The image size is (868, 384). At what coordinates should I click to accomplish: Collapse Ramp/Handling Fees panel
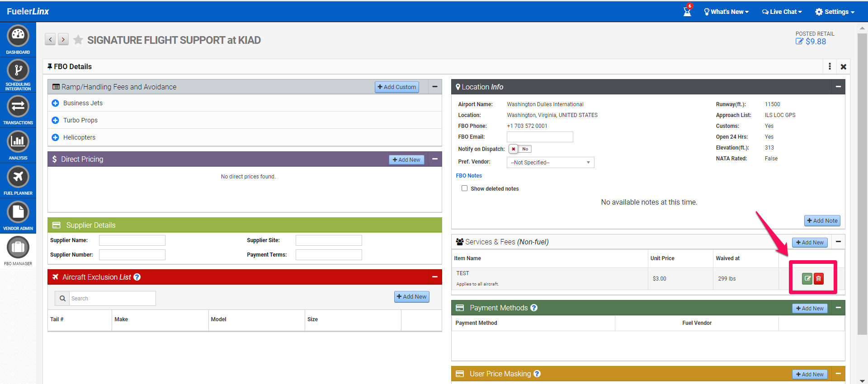435,87
